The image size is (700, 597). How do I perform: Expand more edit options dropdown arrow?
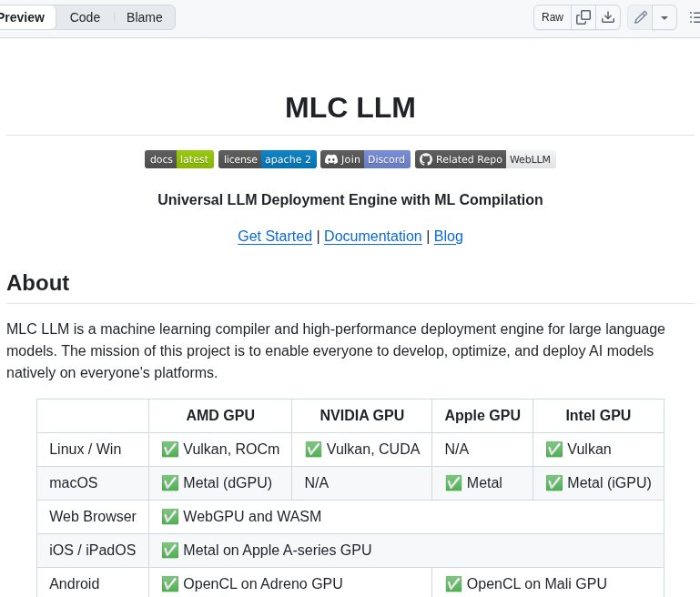click(664, 17)
